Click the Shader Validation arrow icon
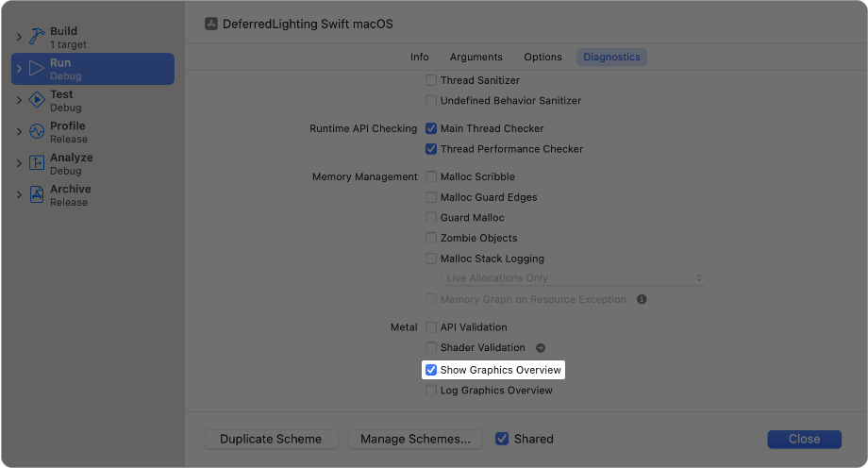 click(x=541, y=348)
